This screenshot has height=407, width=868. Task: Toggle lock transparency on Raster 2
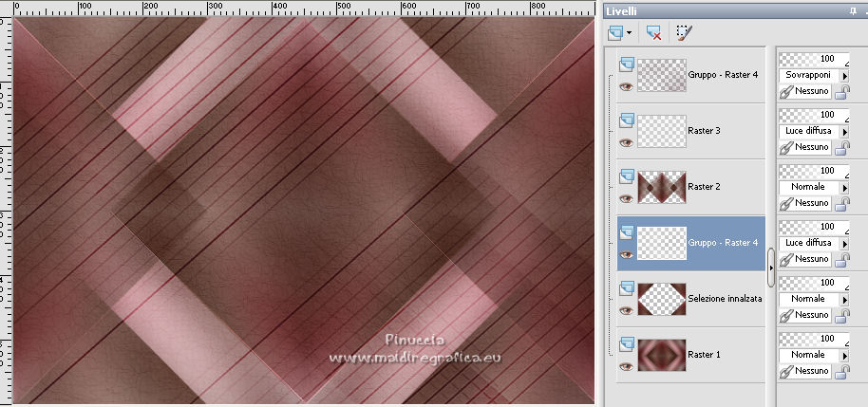tap(842, 203)
